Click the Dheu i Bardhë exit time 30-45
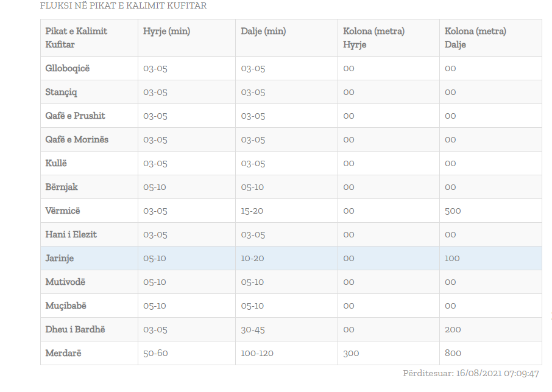552x392 pixels. (253, 330)
